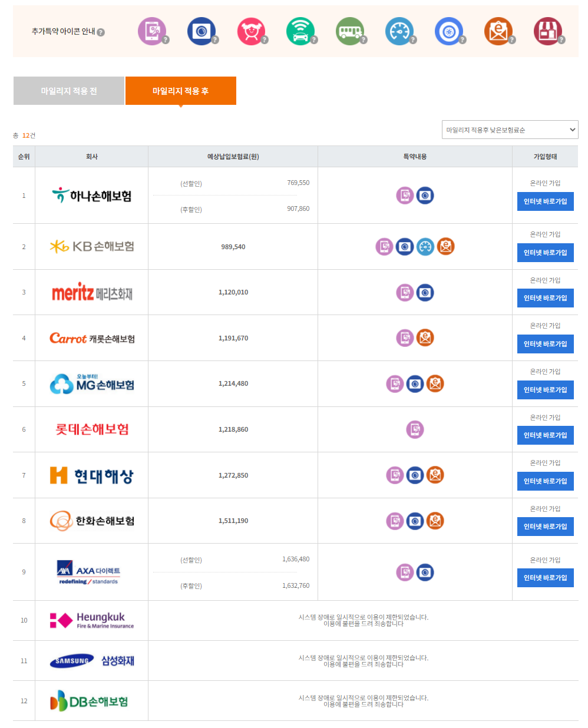Select the 마일리지 적용 후 tab
This screenshot has width=588, height=728.
(x=181, y=91)
